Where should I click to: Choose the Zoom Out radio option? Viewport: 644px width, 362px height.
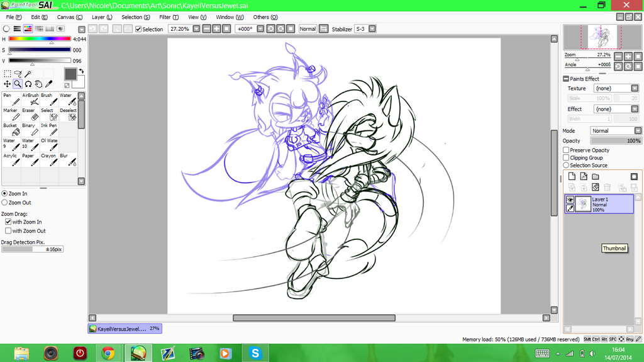4,202
